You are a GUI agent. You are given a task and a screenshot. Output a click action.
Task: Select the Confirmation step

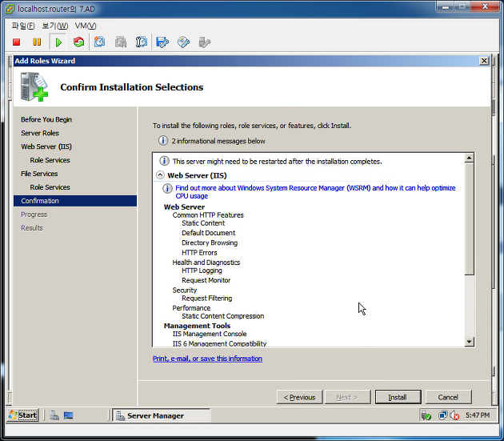point(75,201)
